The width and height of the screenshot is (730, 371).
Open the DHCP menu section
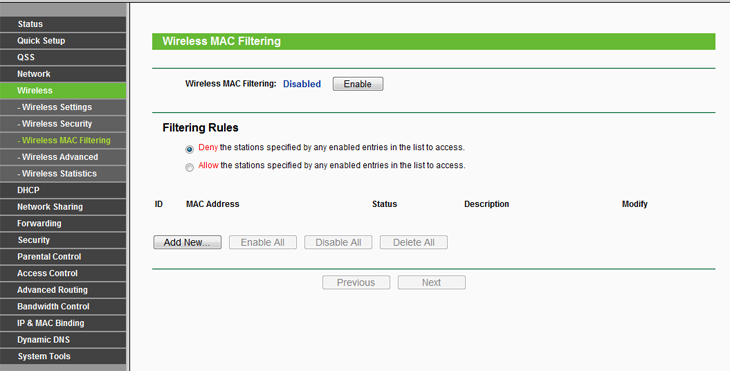(63, 190)
